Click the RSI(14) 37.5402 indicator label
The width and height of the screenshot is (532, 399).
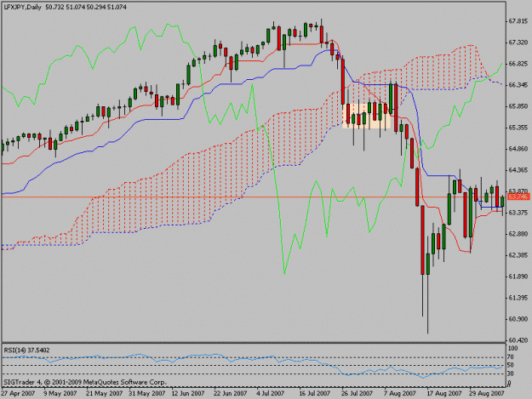point(26,350)
